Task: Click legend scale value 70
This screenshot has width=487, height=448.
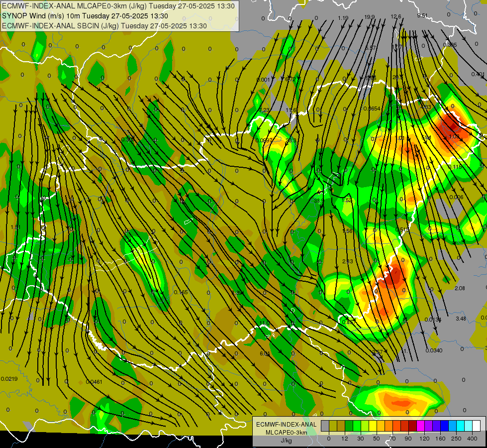Action: tap(392, 439)
